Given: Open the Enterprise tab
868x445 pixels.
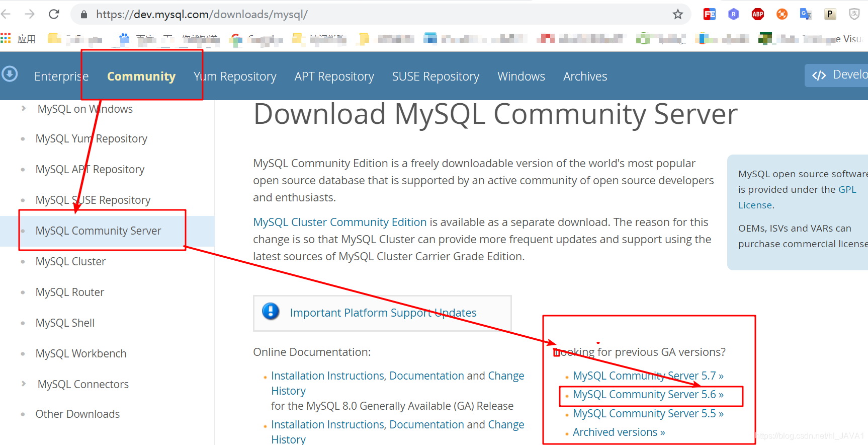Looking at the screenshot, I should pyautogui.click(x=61, y=77).
